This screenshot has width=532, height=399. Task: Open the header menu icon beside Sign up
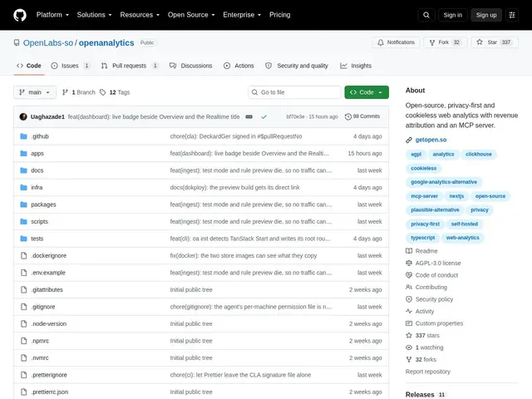click(512, 15)
